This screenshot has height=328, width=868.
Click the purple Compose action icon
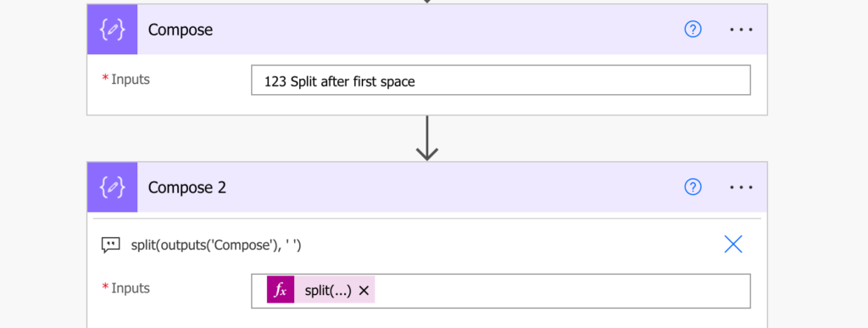[113, 30]
